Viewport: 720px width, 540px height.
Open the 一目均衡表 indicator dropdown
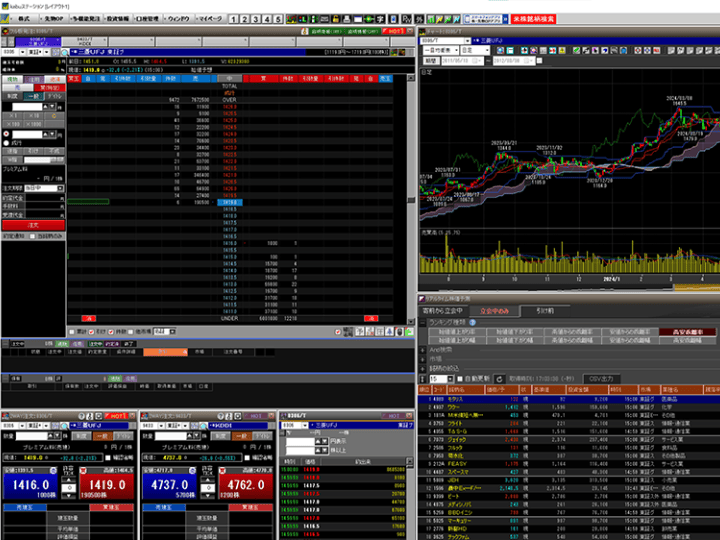click(440, 50)
